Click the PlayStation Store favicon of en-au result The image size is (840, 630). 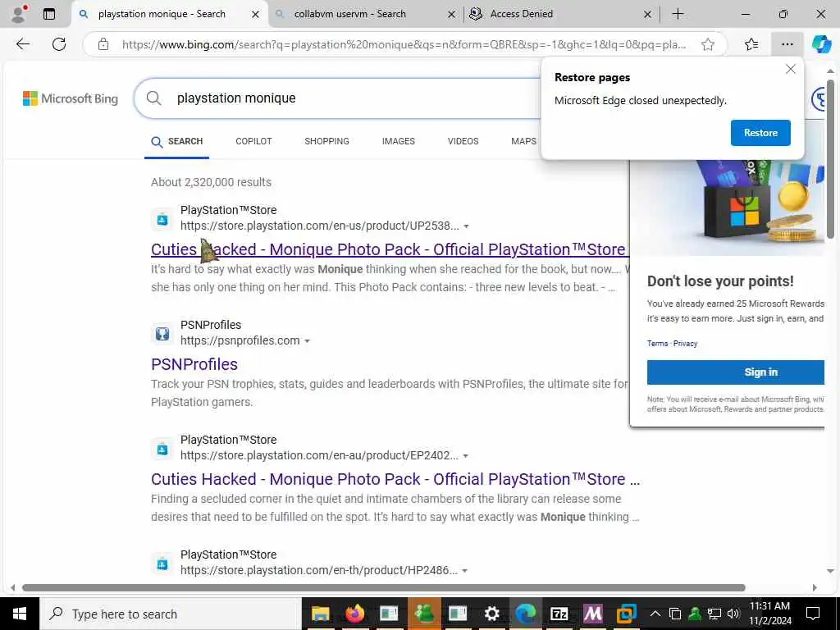pyautogui.click(x=162, y=449)
